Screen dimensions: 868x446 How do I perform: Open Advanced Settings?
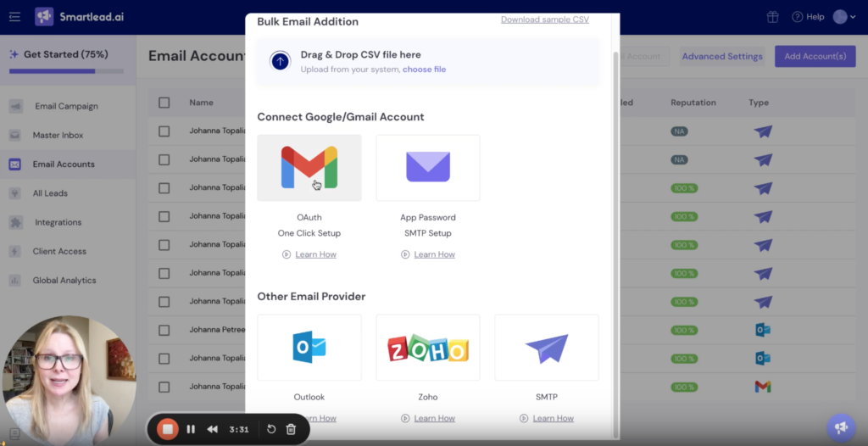(x=722, y=57)
